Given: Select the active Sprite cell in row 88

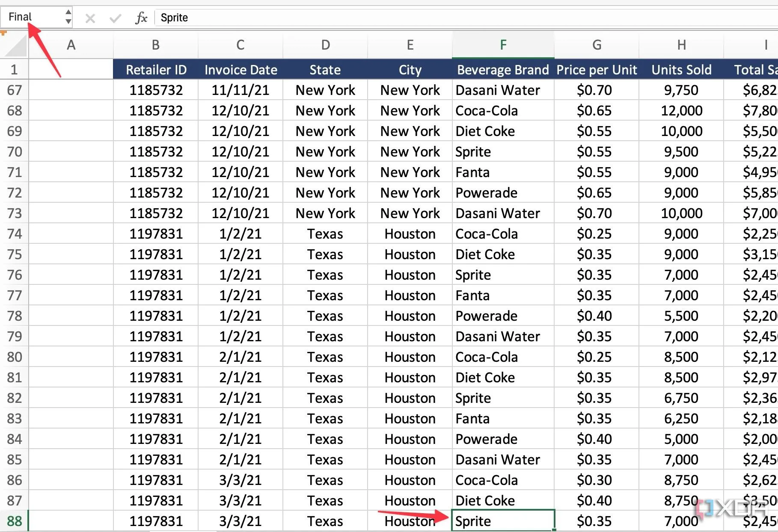Looking at the screenshot, I should pos(503,521).
